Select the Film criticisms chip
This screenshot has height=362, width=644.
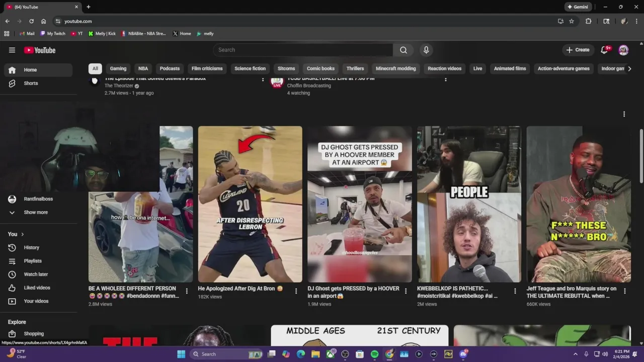point(207,68)
